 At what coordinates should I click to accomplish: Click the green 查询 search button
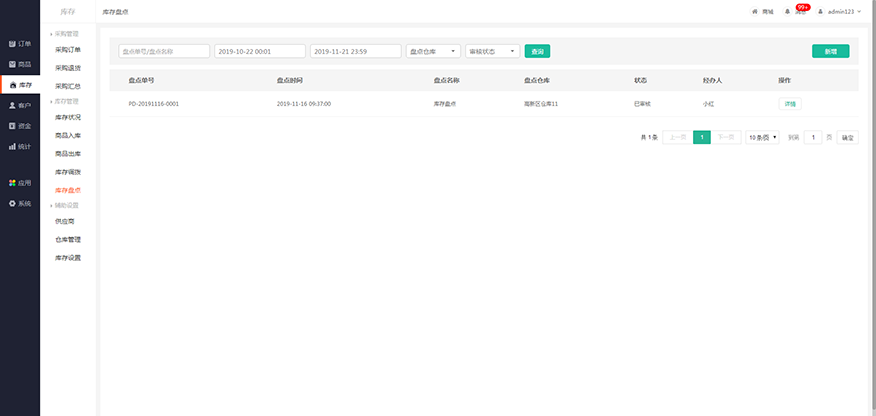pos(538,51)
